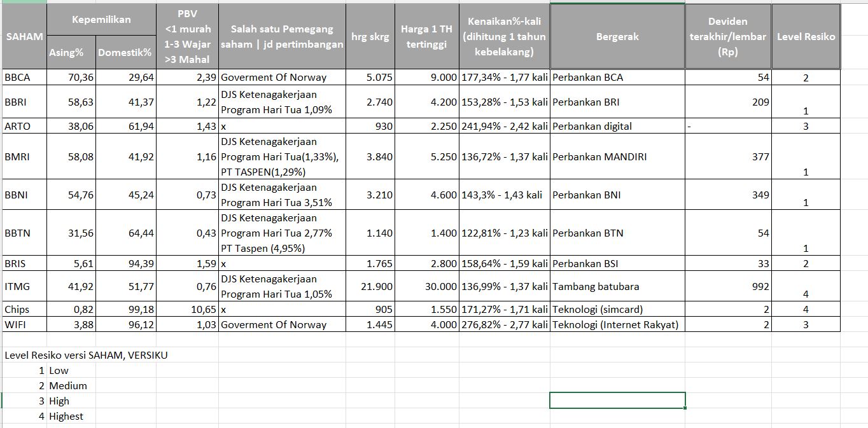
Task: Select the '241,94% - 2,42 kali' cell
Action: point(505,126)
